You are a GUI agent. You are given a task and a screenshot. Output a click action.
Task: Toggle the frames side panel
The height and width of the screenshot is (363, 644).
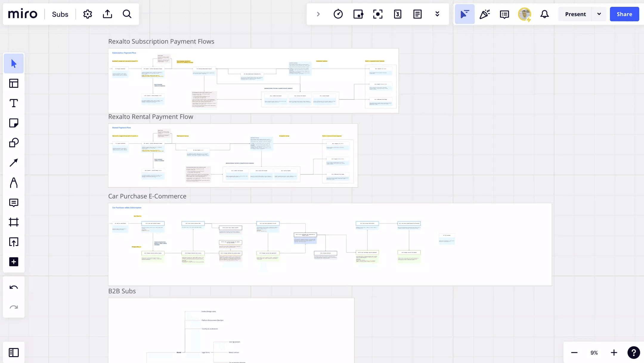tap(14, 353)
